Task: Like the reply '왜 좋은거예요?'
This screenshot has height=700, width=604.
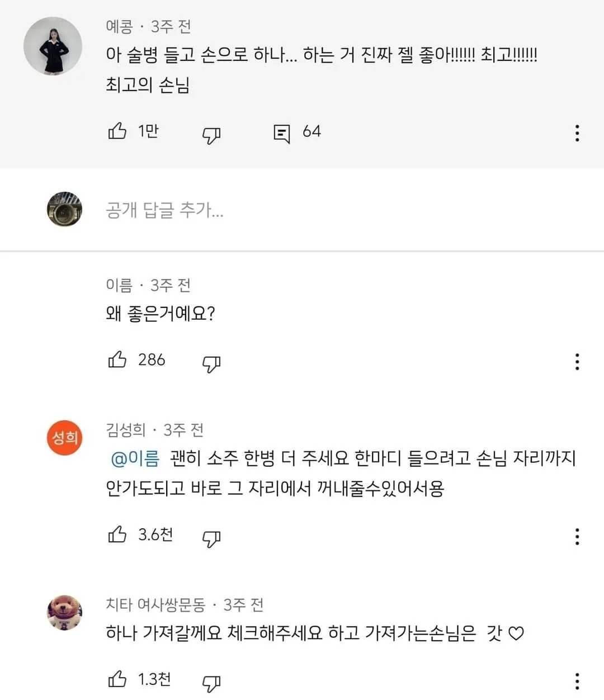Action: (117, 360)
